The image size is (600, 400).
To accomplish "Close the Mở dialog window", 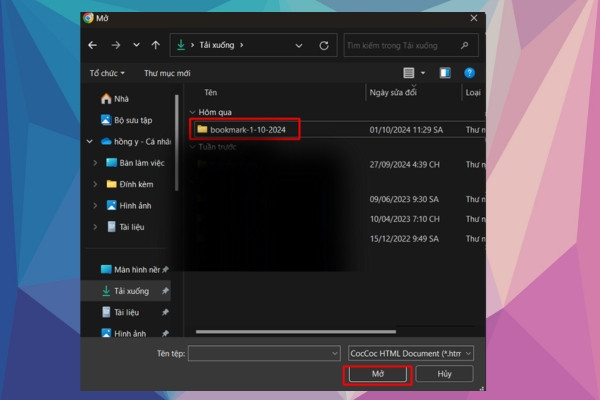I will (474, 18).
